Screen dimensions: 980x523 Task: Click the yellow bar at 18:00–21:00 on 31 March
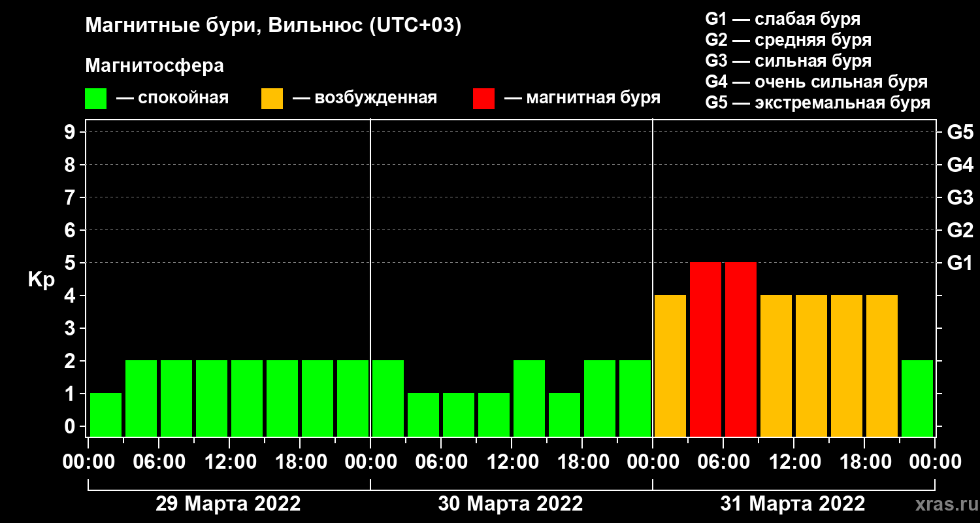click(x=882, y=365)
